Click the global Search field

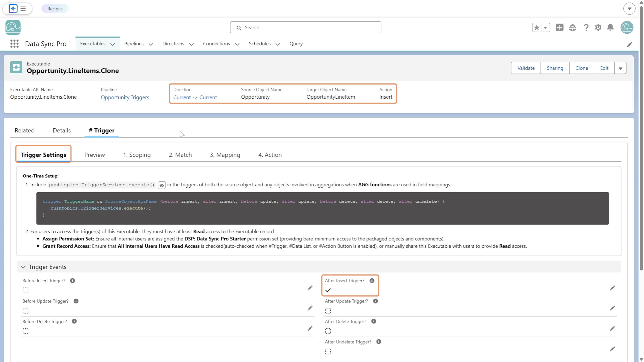pyautogui.click(x=306, y=27)
